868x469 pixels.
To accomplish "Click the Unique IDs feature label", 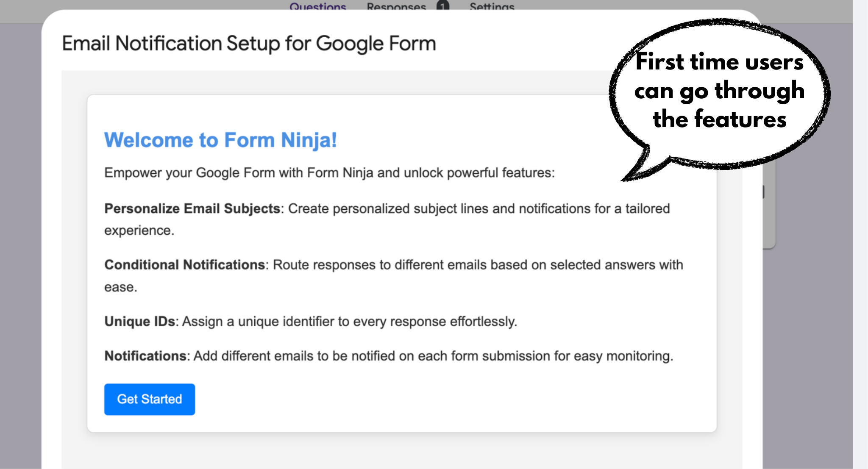I will click(x=139, y=322).
